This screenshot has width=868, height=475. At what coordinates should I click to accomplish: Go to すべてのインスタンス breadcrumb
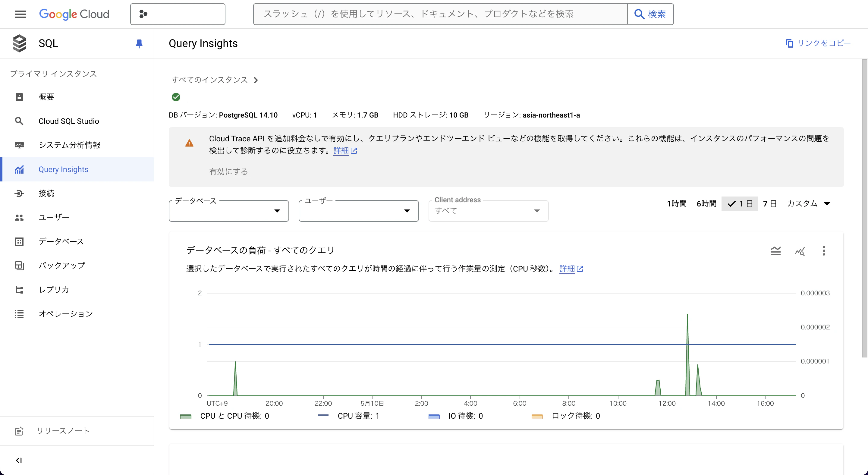209,80
